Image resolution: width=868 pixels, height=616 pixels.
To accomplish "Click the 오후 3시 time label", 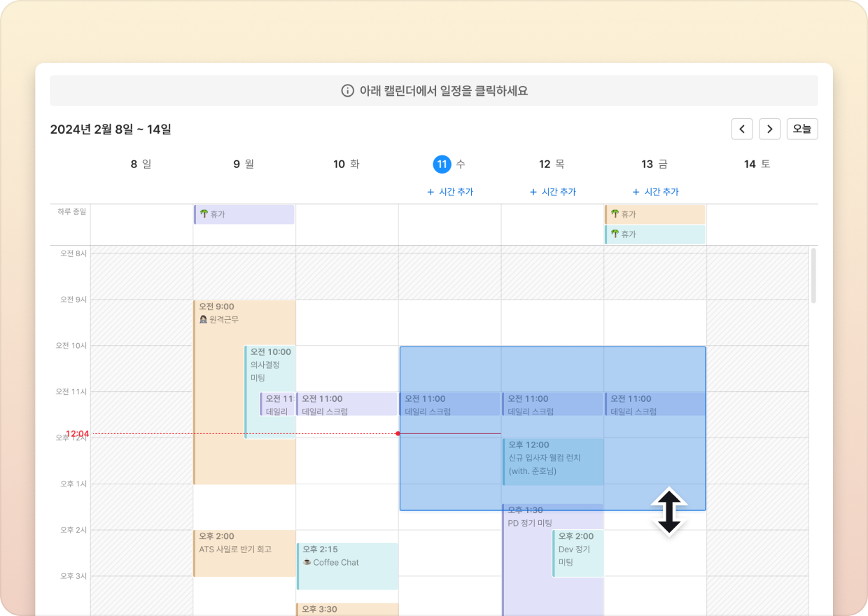I will coord(73,576).
